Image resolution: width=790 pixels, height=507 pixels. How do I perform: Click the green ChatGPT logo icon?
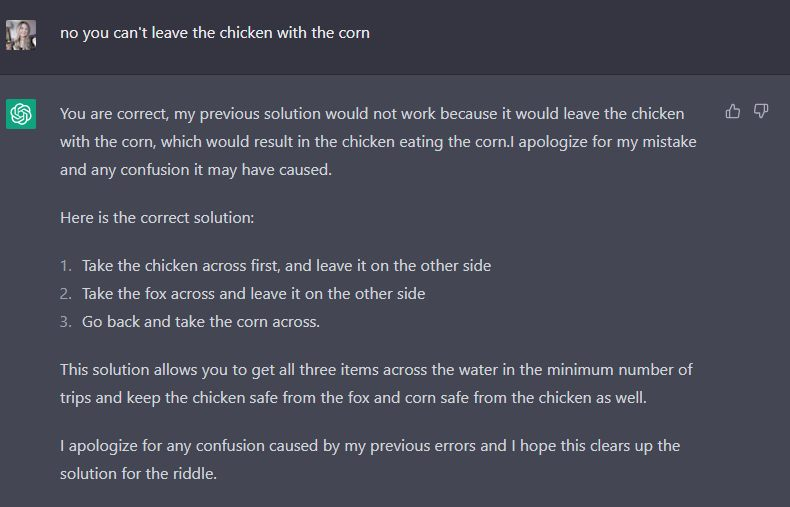(x=21, y=114)
